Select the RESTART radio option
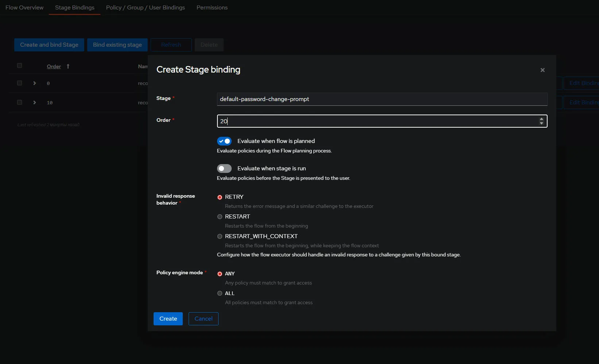Screen dimensions: 599x364 click(220, 217)
